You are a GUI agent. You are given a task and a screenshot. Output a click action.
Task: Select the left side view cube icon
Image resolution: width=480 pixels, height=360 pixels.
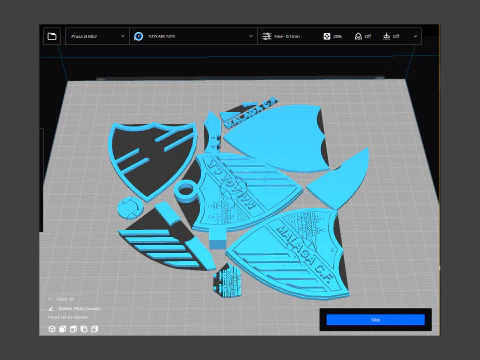point(84,329)
